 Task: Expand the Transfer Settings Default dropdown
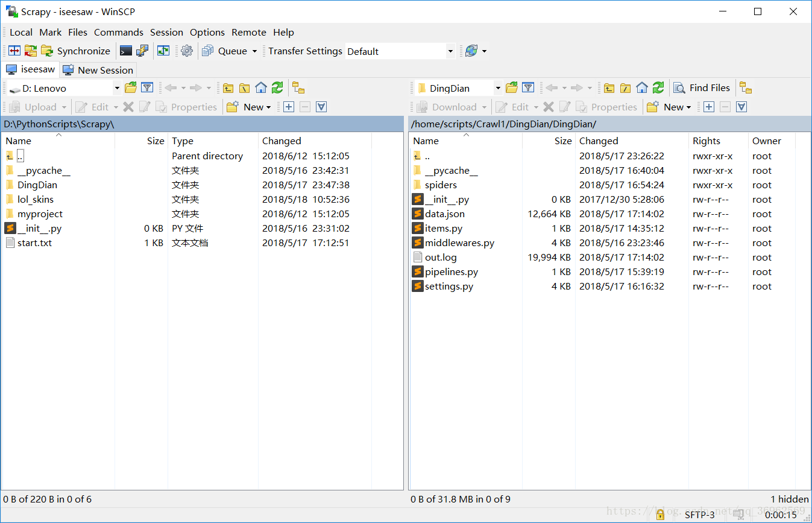pos(450,51)
